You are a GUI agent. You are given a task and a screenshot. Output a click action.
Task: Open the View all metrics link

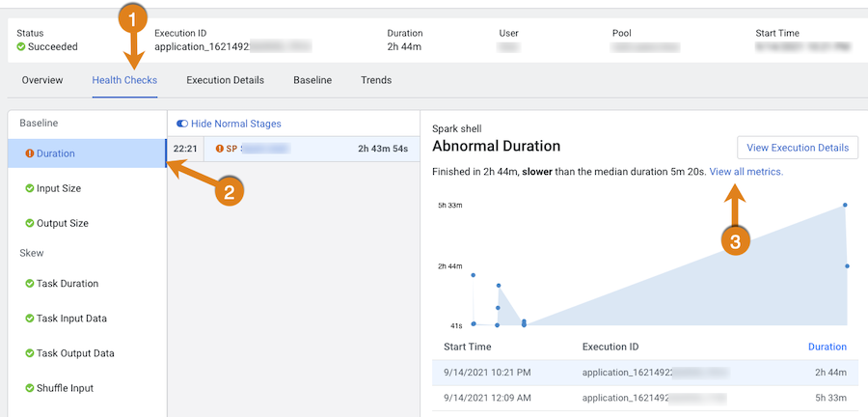pos(746,172)
